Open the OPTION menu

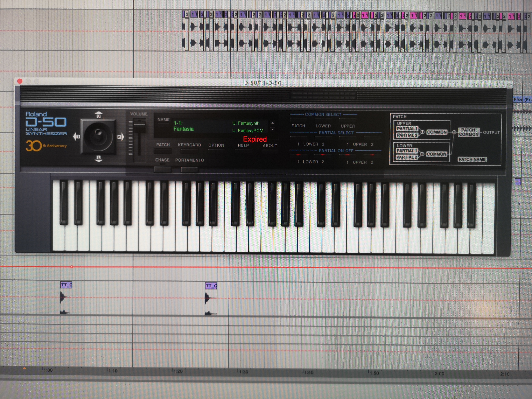pos(216,152)
